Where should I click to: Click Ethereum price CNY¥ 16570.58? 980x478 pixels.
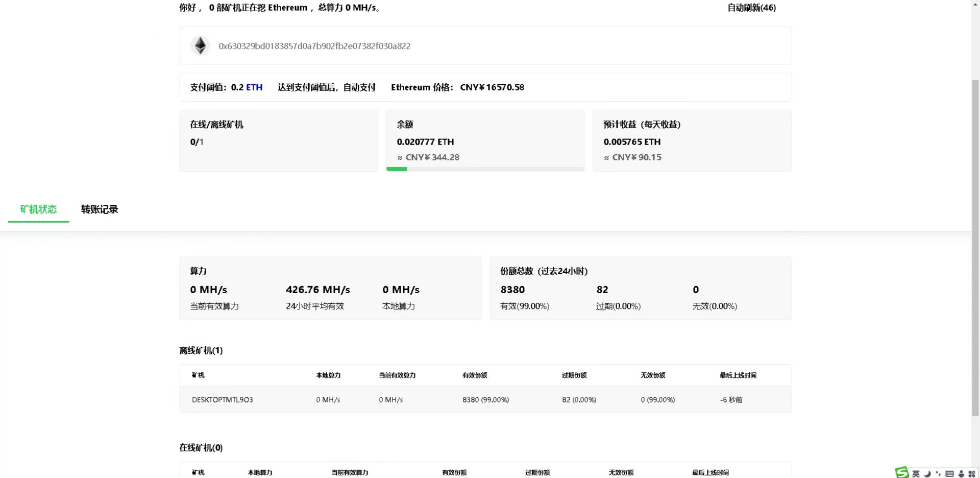point(492,87)
